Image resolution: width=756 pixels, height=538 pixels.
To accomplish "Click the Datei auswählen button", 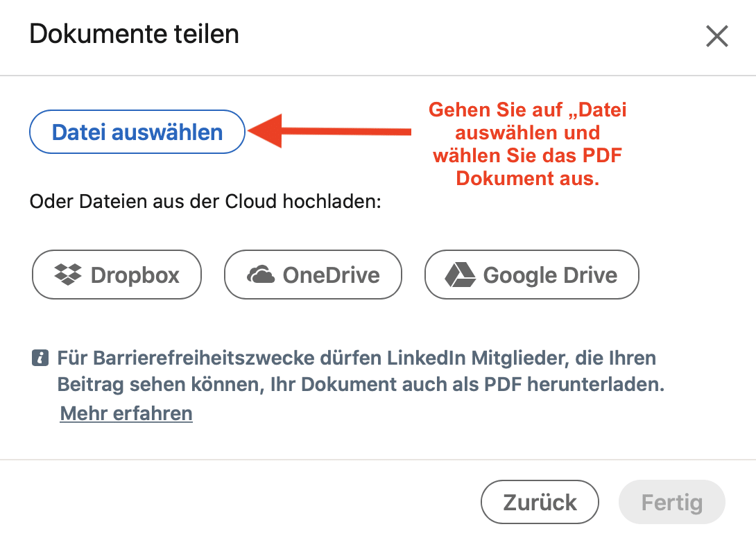I will tap(137, 132).
